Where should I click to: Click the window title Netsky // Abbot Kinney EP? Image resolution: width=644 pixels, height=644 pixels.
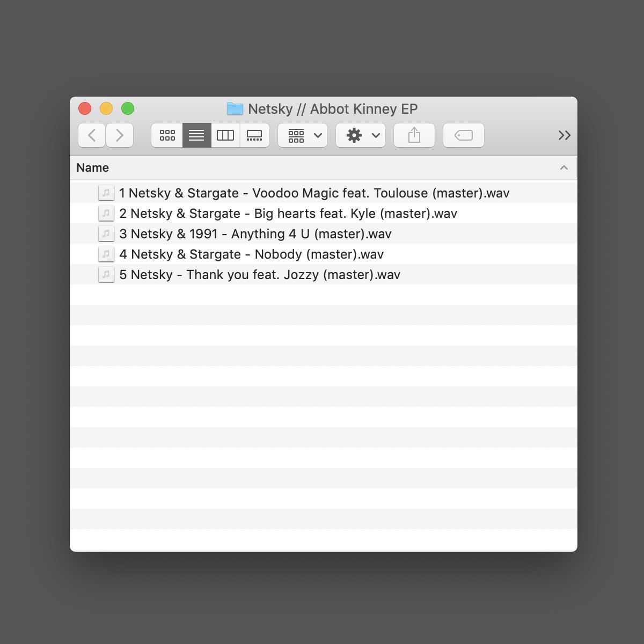point(333,109)
